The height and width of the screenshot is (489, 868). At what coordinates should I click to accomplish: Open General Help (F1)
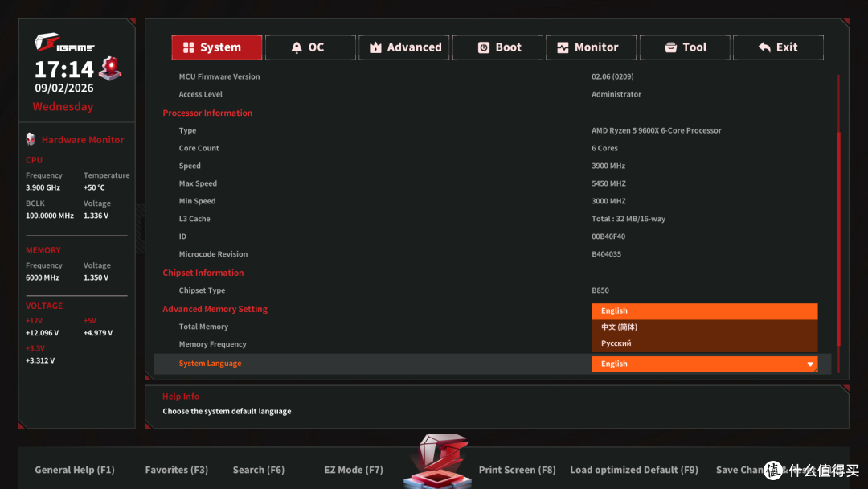click(75, 470)
